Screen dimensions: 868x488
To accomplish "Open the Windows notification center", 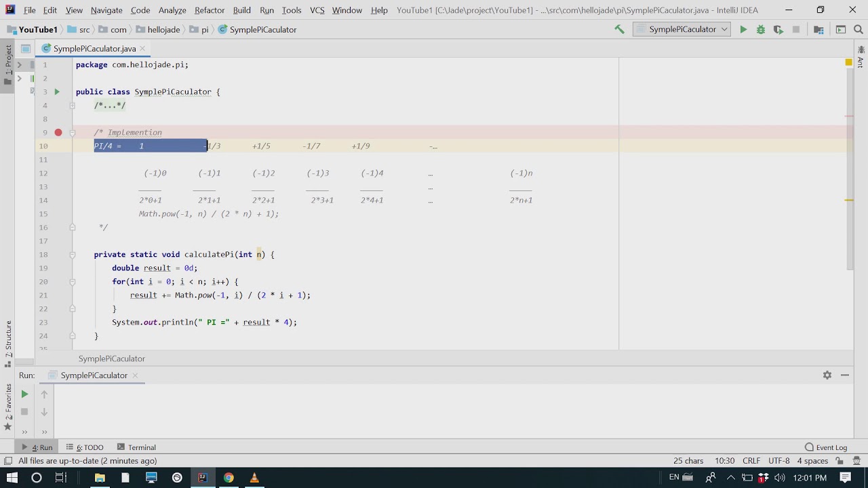I will (x=846, y=478).
